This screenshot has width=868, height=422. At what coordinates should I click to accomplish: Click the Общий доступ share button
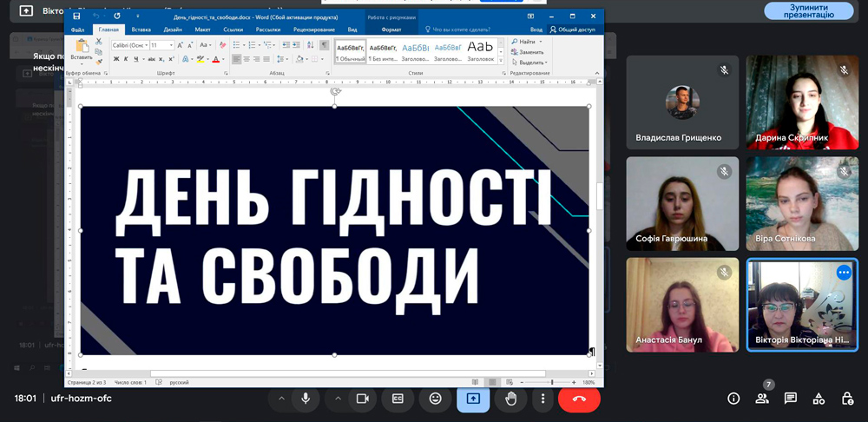(x=572, y=30)
